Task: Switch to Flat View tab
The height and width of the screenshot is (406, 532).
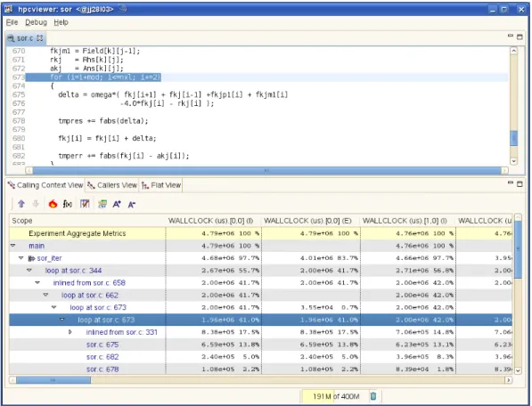Action: click(161, 185)
